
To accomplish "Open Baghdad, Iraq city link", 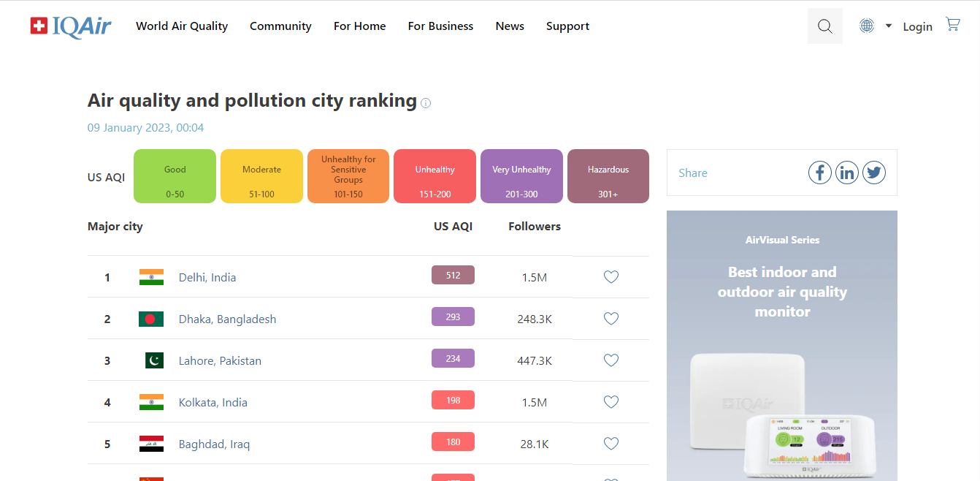I will coord(214,444).
